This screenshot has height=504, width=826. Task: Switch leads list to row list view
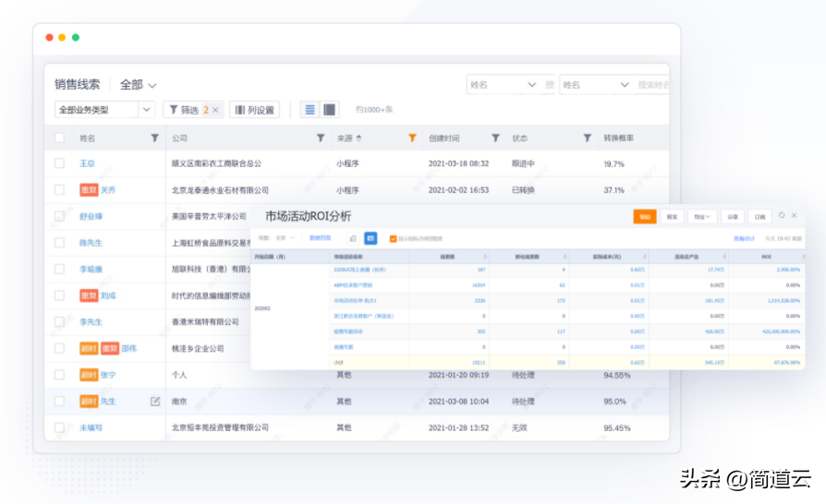310,110
